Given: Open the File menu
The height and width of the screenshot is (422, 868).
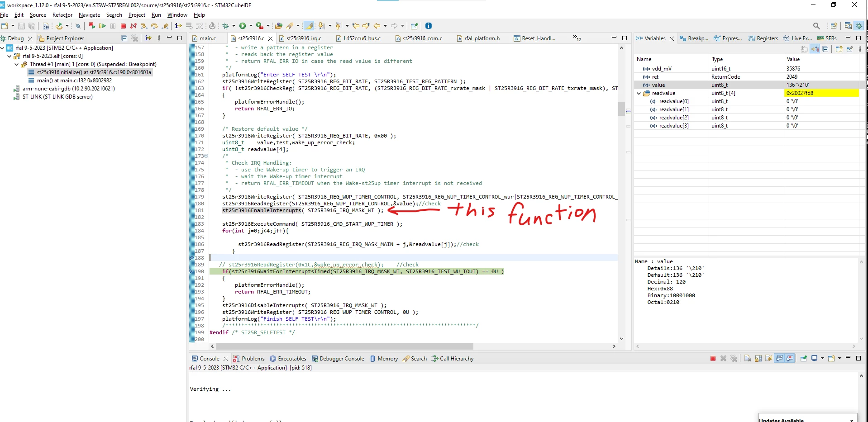Looking at the screenshot, I should coord(4,15).
